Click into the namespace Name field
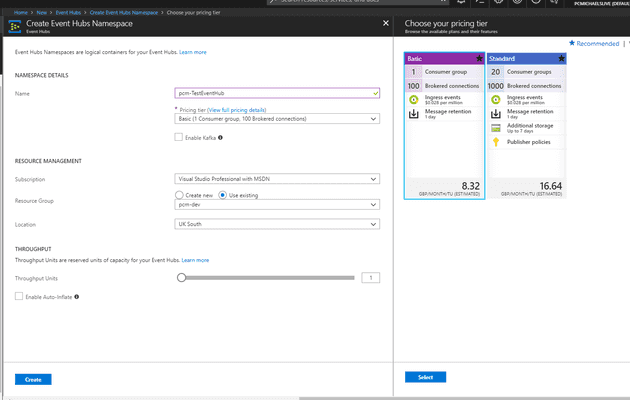The height and width of the screenshot is (400, 630). click(277, 93)
